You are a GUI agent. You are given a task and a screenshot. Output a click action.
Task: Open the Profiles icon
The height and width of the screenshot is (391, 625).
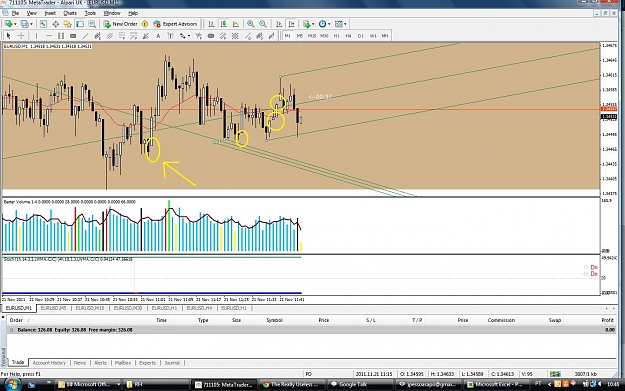(x=25, y=24)
